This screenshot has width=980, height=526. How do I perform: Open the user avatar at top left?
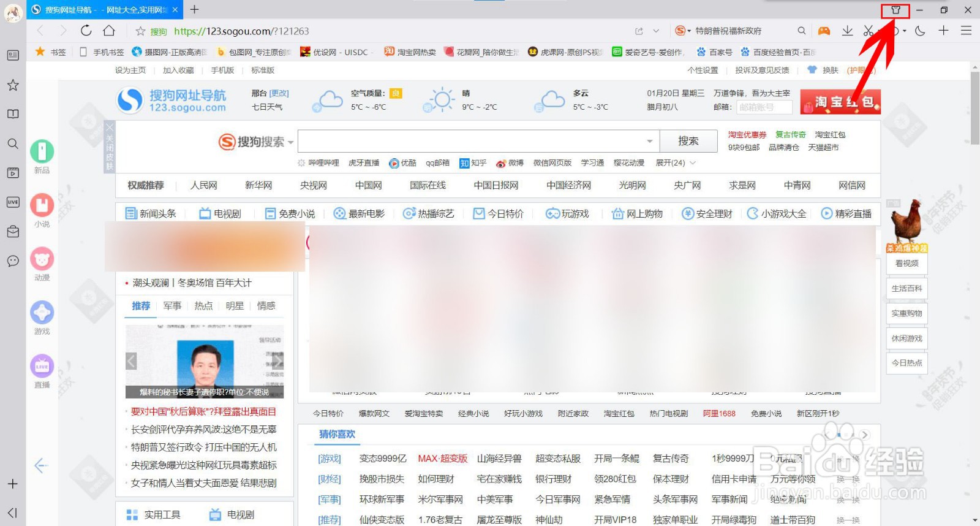13,12
